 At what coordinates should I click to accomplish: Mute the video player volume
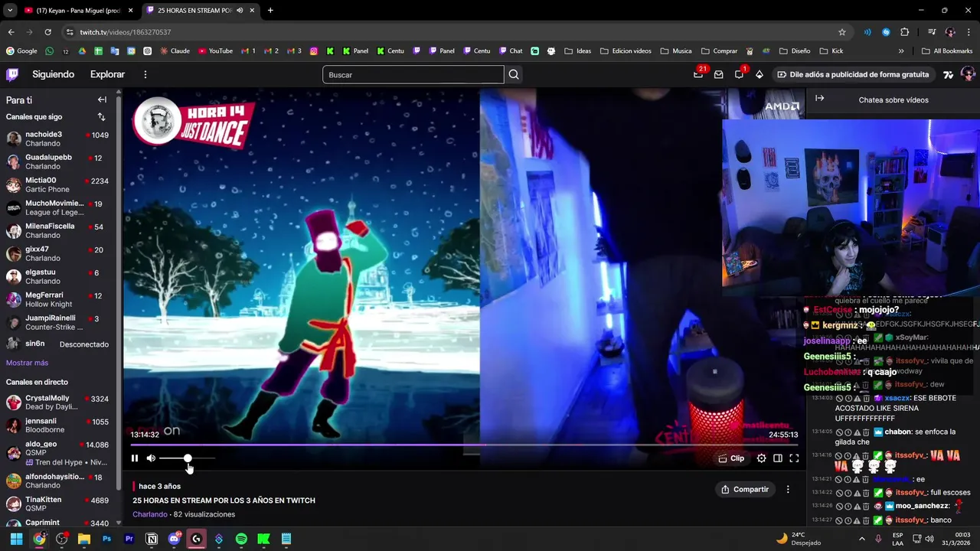point(151,458)
